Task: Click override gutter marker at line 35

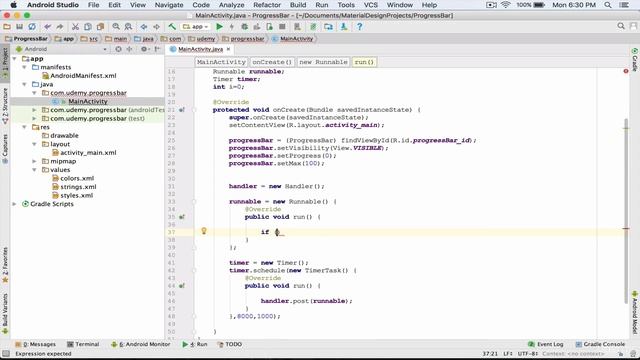Action: (x=182, y=217)
